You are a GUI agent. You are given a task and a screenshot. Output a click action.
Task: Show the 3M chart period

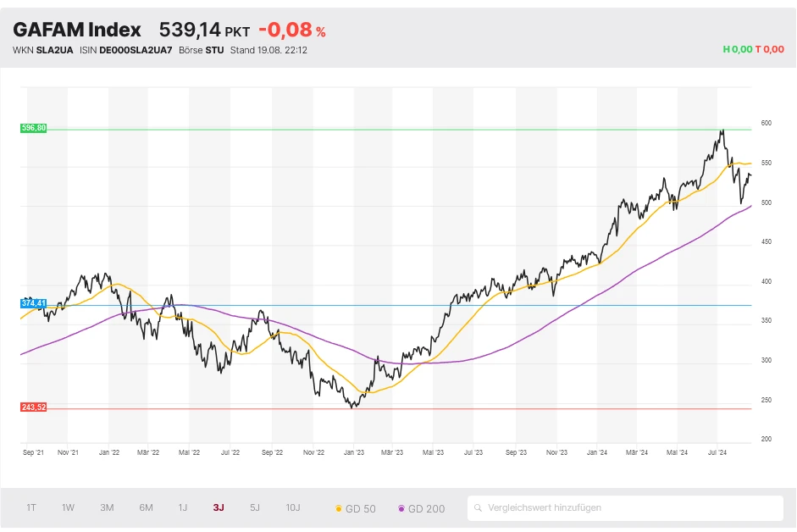click(x=107, y=508)
